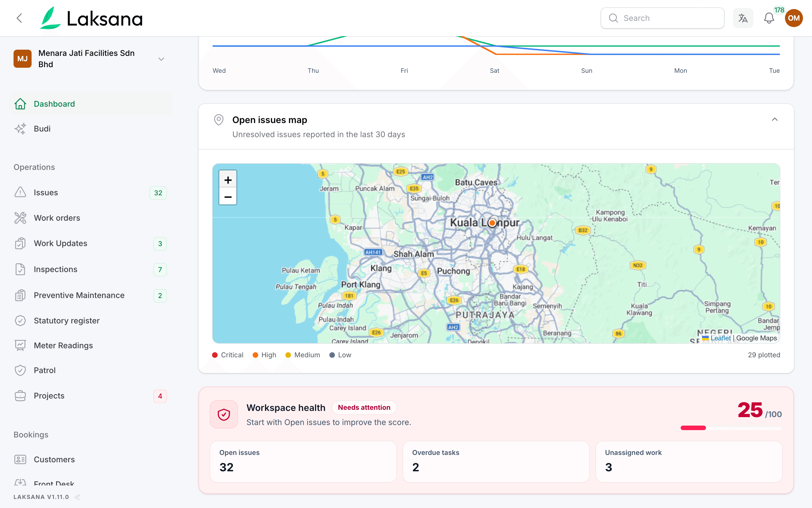812x508 pixels.
Task: Open Patrol in the sidebar
Action: (x=90, y=370)
